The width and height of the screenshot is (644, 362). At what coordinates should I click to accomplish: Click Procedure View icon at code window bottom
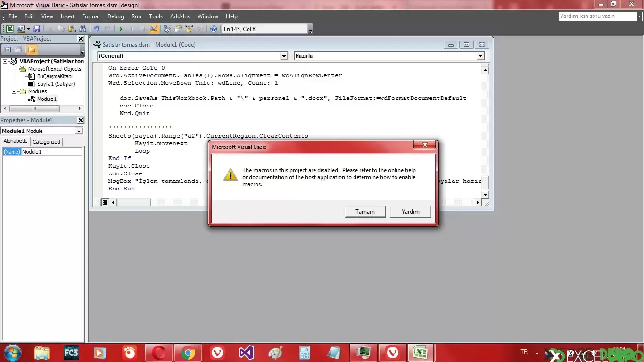[97, 202]
